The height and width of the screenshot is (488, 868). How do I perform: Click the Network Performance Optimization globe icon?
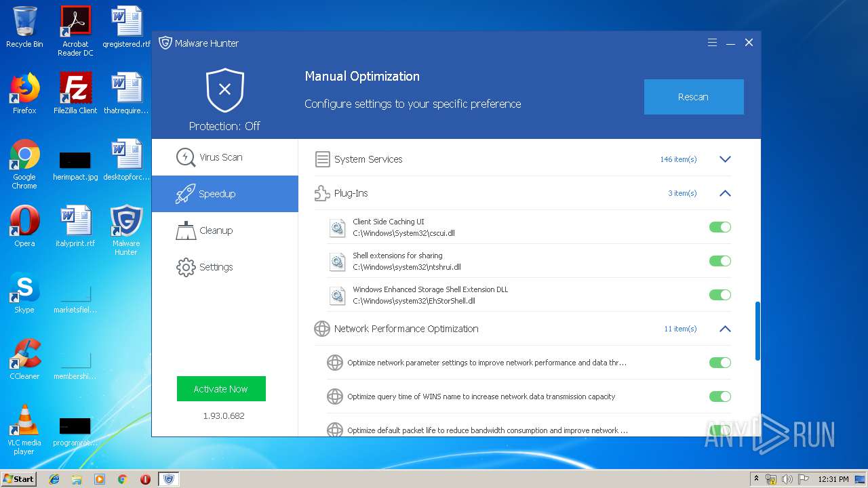pyautogui.click(x=322, y=329)
